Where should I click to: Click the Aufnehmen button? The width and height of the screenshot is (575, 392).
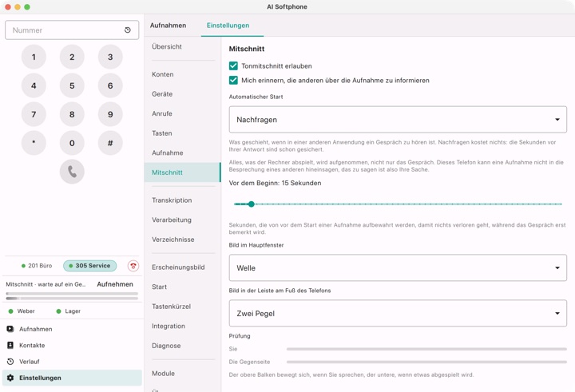pyautogui.click(x=115, y=284)
